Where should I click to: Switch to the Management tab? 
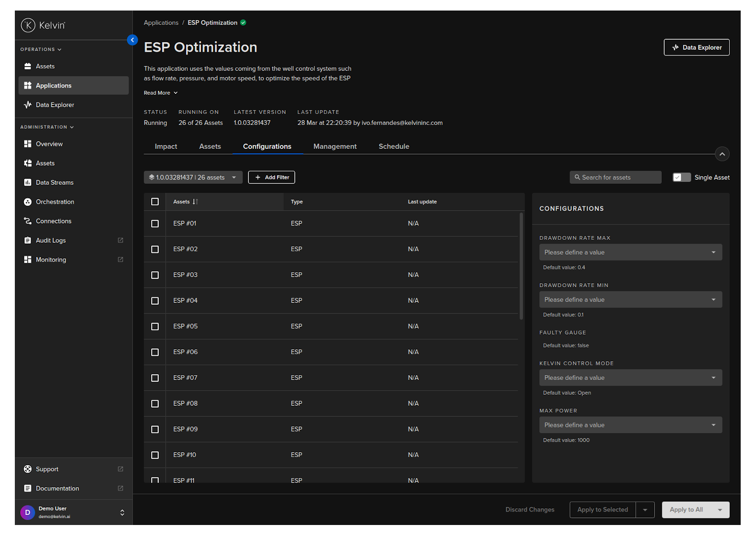click(x=334, y=146)
